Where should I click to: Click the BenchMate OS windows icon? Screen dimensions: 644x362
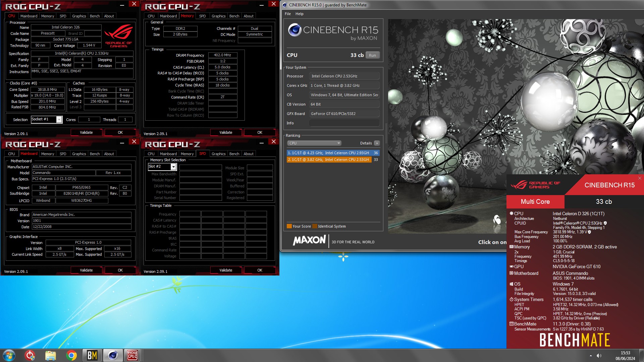pos(512,284)
